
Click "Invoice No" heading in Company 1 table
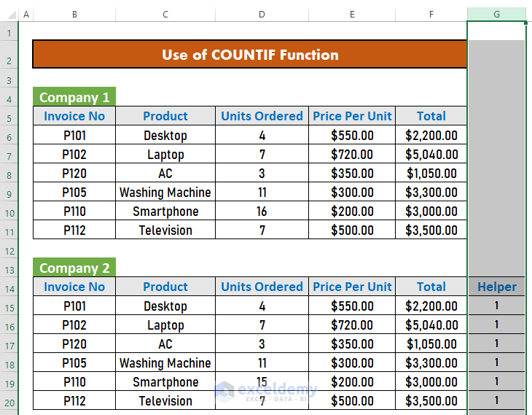pos(74,117)
